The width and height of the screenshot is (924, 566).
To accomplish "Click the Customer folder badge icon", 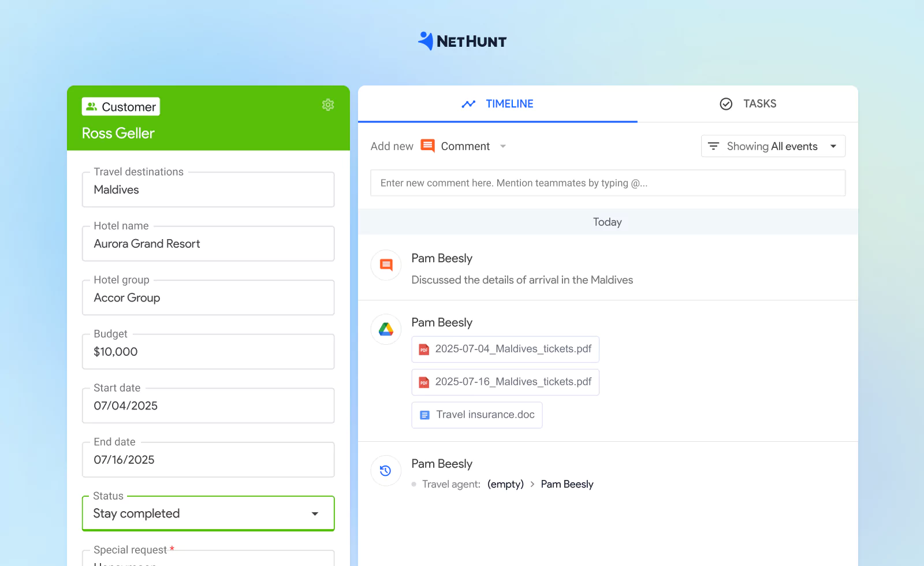I will [91, 106].
